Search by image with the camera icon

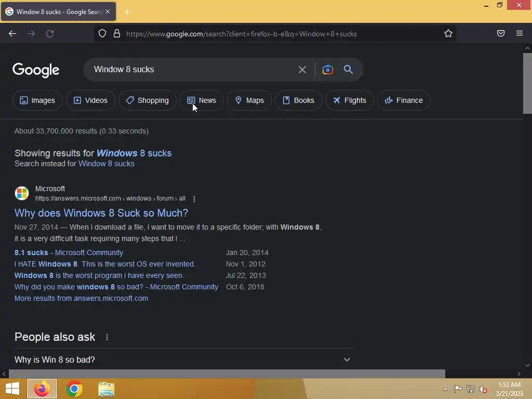(327, 70)
